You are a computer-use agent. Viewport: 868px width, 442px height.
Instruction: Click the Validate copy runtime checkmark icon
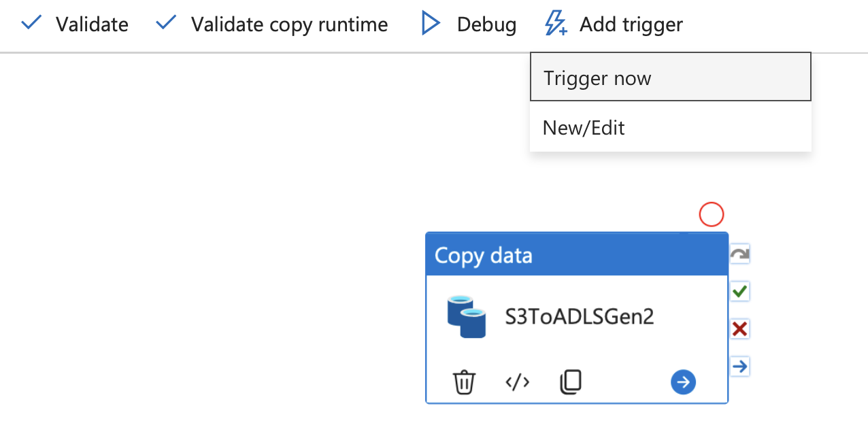(166, 24)
